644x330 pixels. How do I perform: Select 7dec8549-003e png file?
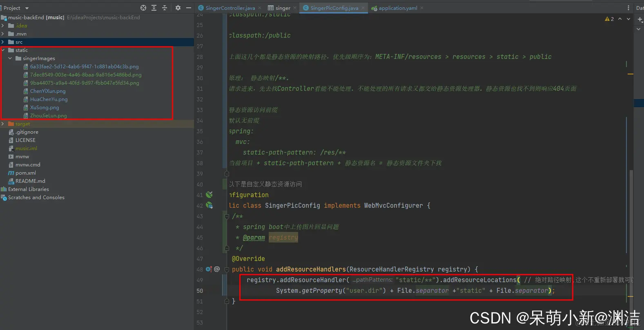click(x=86, y=74)
